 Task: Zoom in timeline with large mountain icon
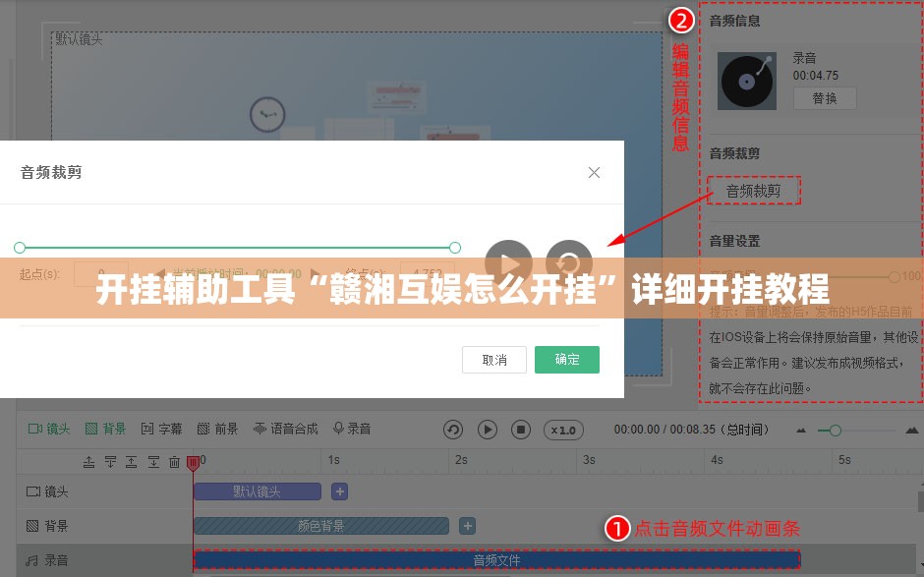click(x=911, y=430)
